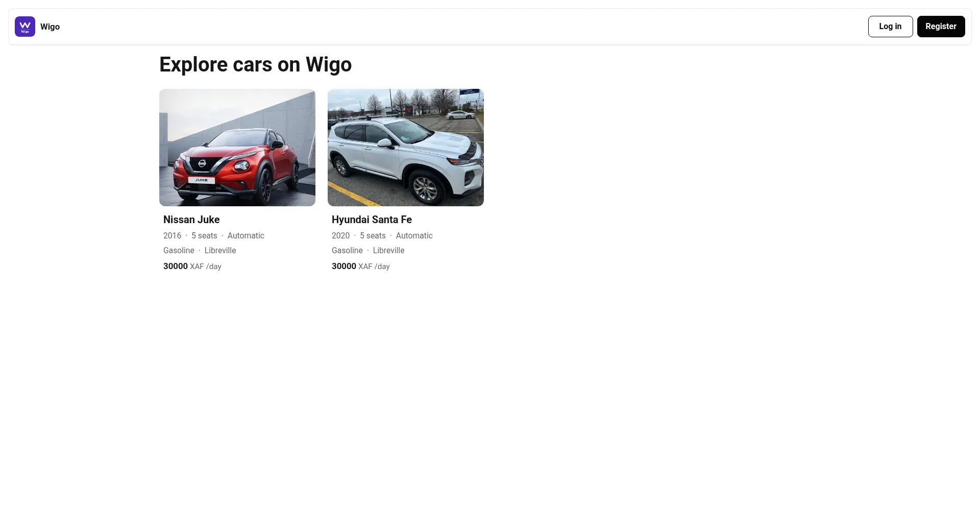
Task: Click the Wigo brand name text
Action: click(50, 27)
